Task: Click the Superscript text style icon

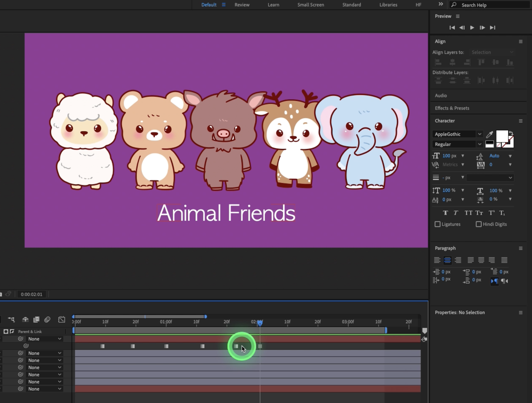Action: [x=491, y=213]
